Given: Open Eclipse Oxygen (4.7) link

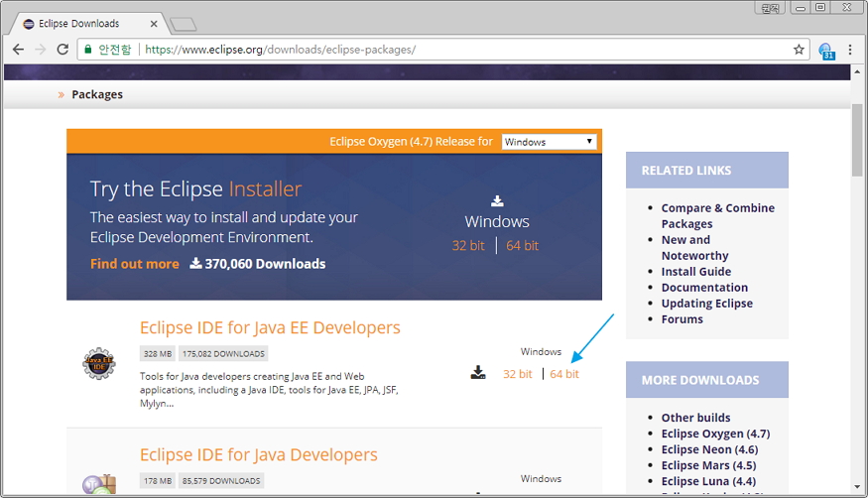Looking at the screenshot, I should 716,434.
